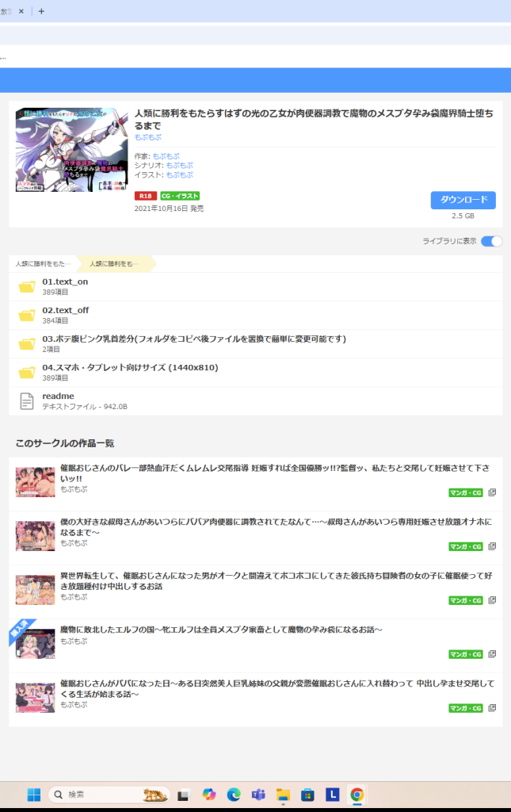Click thumbnail of 魔物に敗北したエルフの国 work
Image resolution: width=511 pixels, height=812 pixels.
click(35, 644)
